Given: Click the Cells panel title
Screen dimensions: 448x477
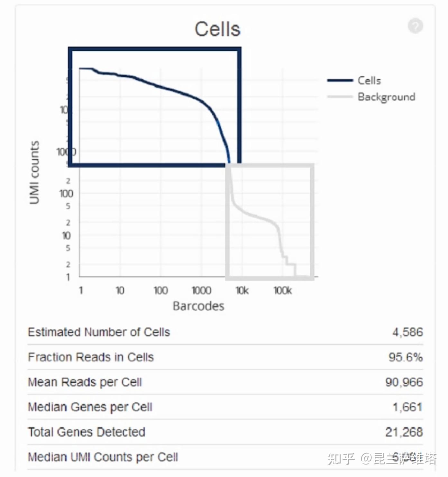Looking at the screenshot, I should point(217,29).
